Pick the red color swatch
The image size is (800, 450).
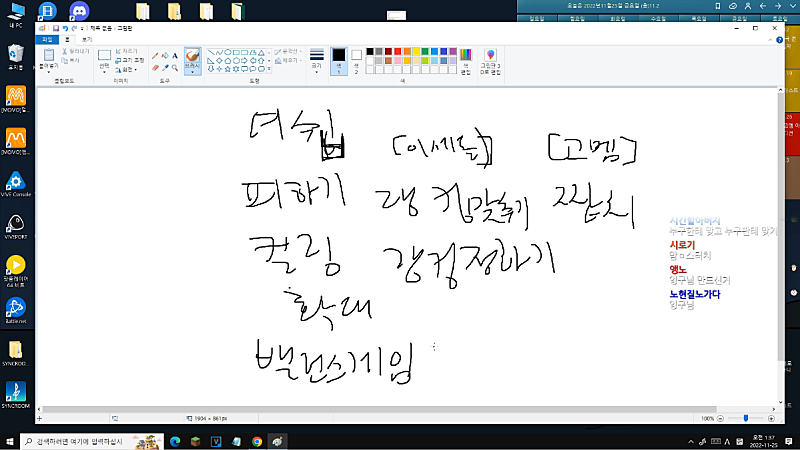point(397,52)
